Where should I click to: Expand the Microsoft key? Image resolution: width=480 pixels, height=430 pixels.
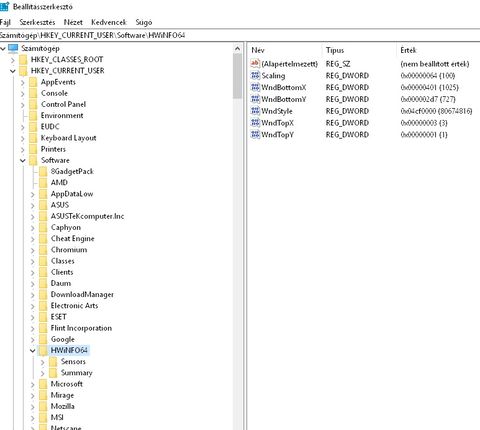point(33,384)
